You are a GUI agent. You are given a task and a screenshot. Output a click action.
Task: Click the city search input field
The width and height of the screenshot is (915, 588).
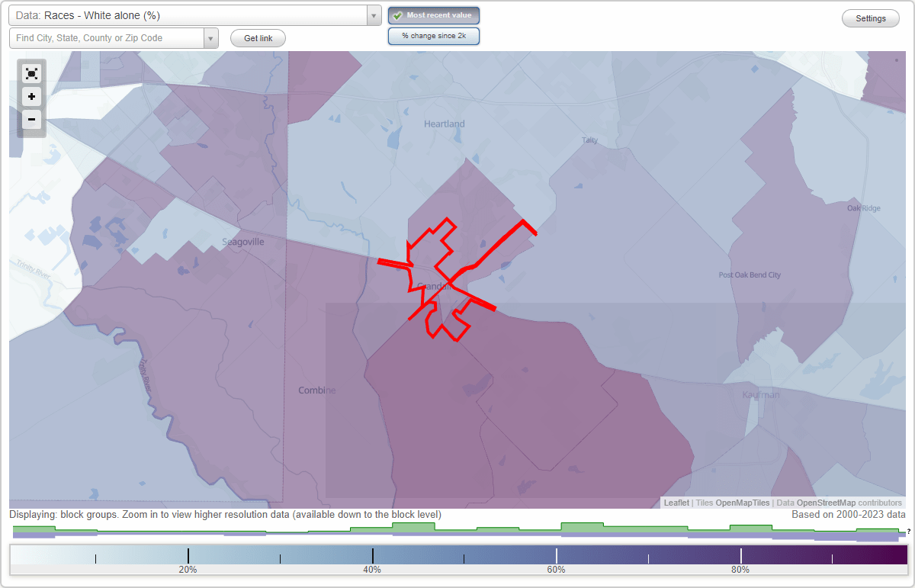107,37
